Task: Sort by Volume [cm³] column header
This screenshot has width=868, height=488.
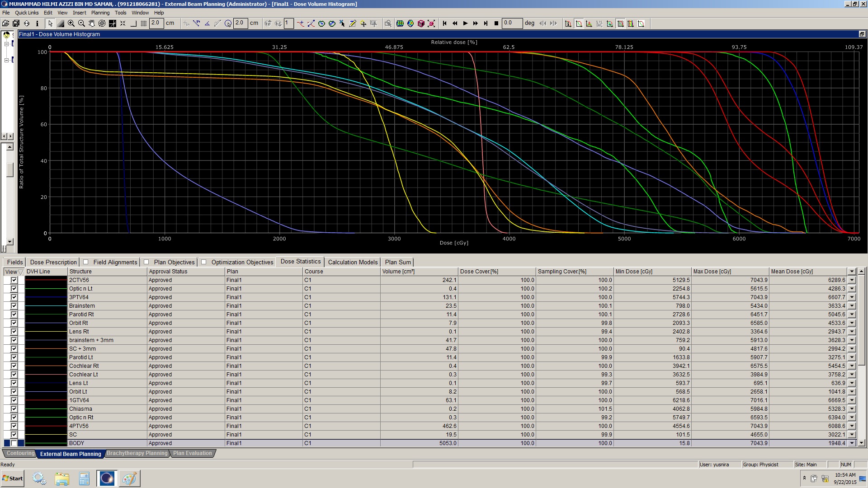Action: (419, 272)
